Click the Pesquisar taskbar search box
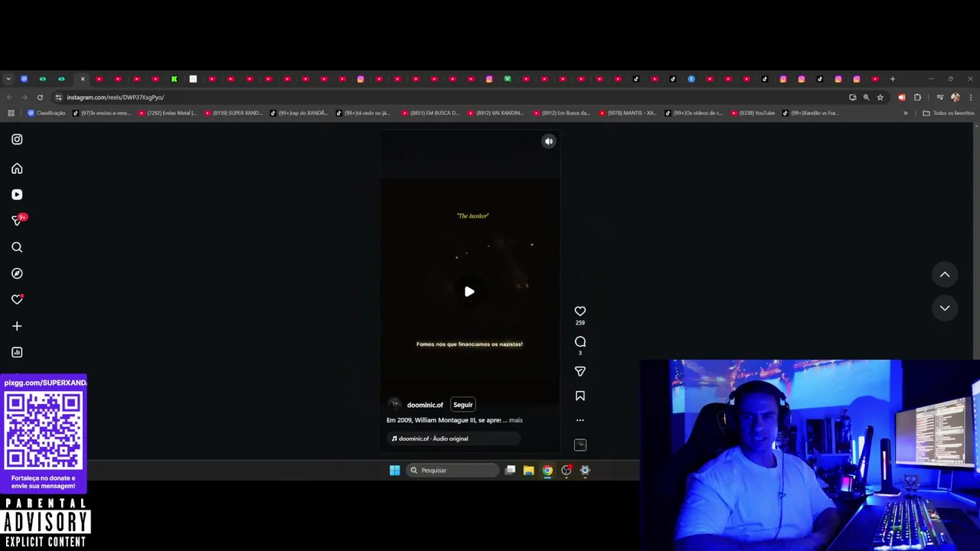Viewport: 980px width, 551px height. 453,471
